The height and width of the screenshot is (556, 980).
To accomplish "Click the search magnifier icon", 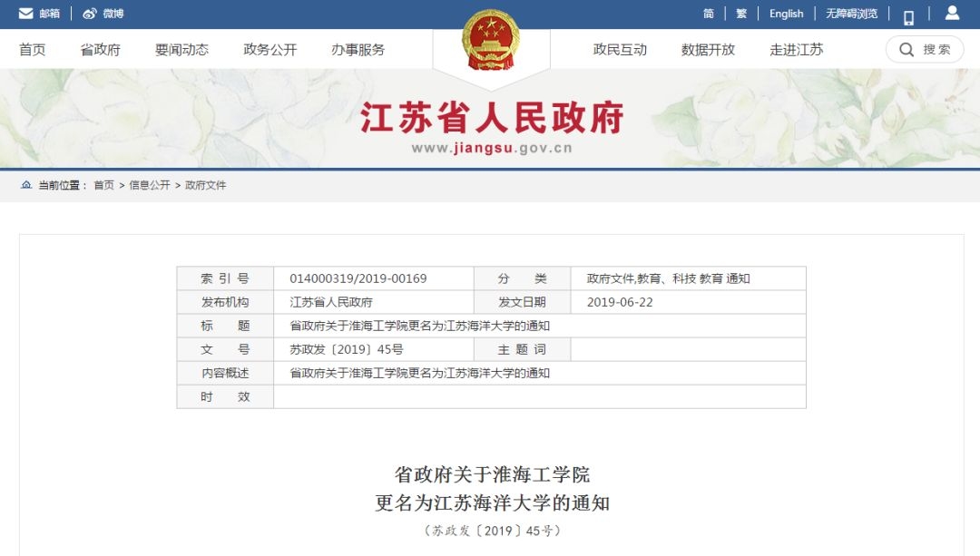I will 906,49.
